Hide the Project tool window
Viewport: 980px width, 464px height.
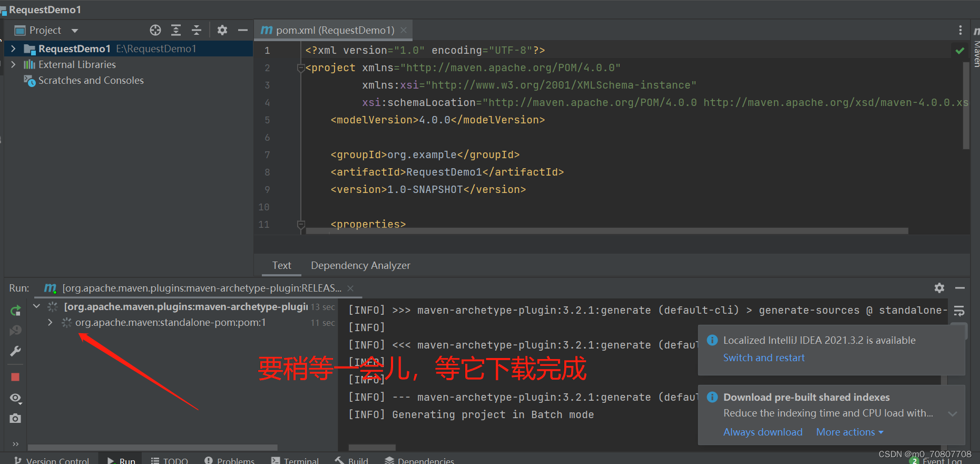[x=242, y=30]
